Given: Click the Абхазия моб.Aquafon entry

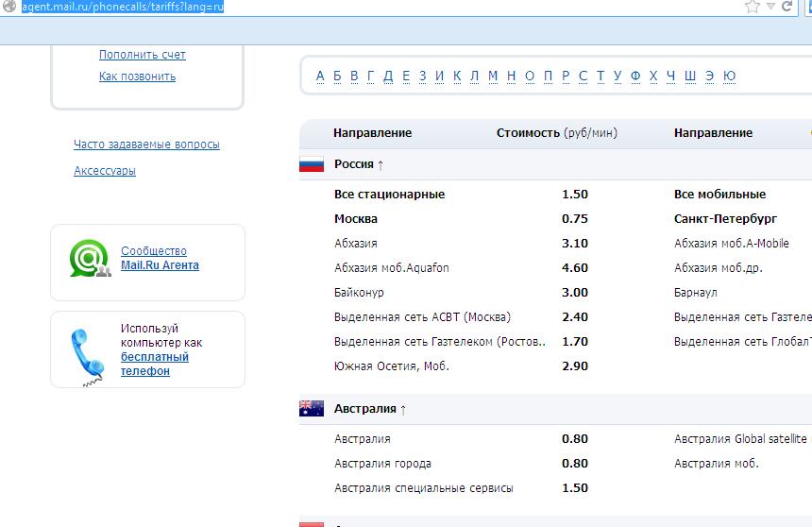Looking at the screenshot, I should (392, 268).
